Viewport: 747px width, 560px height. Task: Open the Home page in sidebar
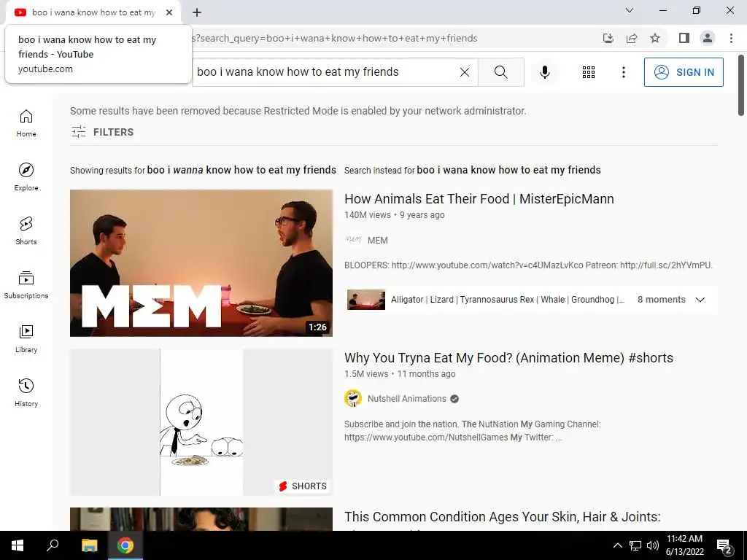pyautogui.click(x=26, y=122)
